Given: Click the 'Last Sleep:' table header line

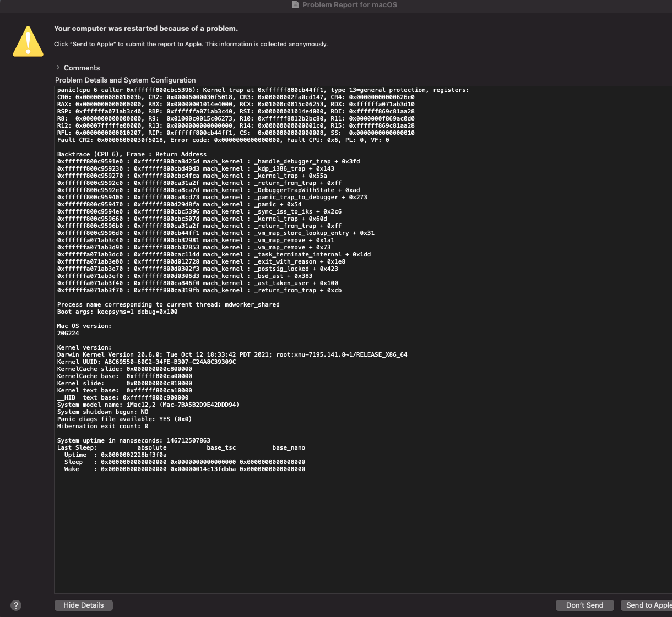Looking at the screenshot, I should (181, 447).
